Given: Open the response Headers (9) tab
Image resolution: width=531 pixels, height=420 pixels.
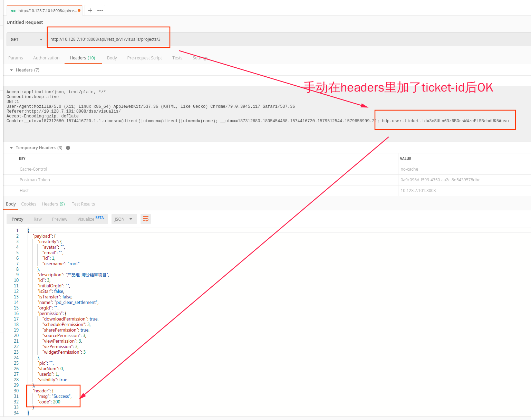Looking at the screenshot, I should [53, 204].
